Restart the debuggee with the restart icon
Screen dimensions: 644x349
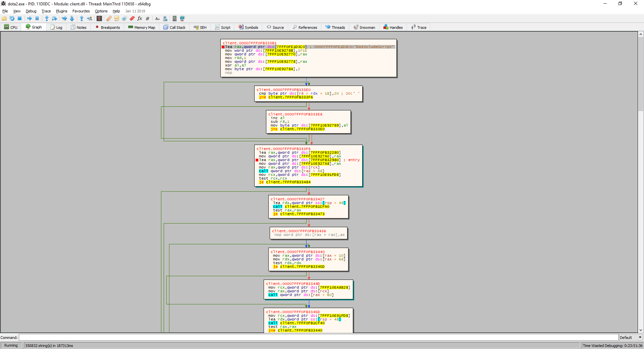pos(12,18)
